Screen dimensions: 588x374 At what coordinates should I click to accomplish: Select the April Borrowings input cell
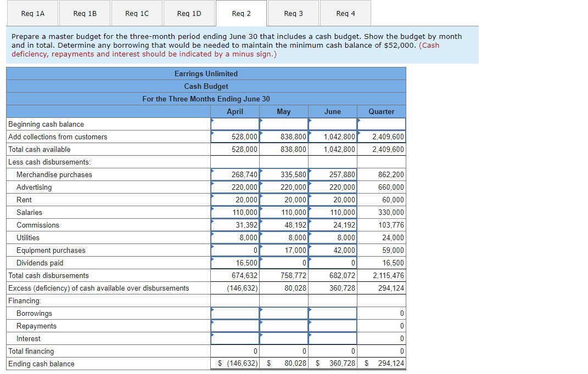[x=235, y=313]
